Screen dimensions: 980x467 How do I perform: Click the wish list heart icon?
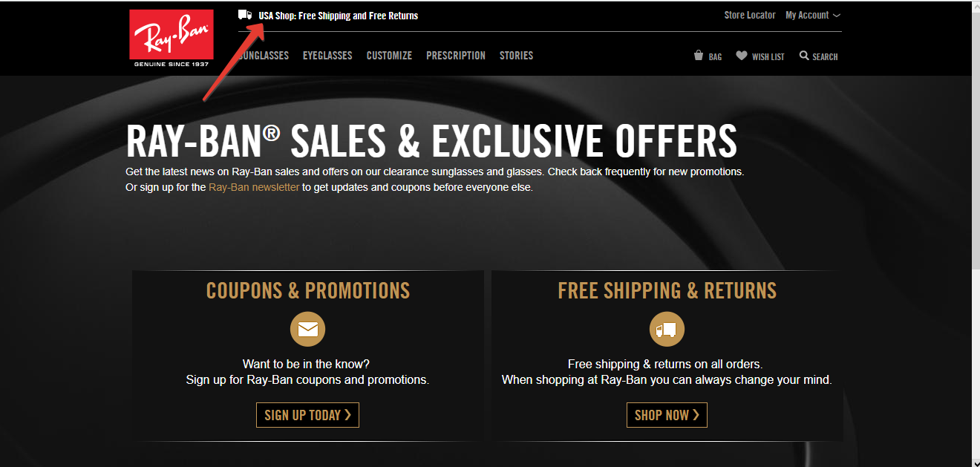[742, 56]
